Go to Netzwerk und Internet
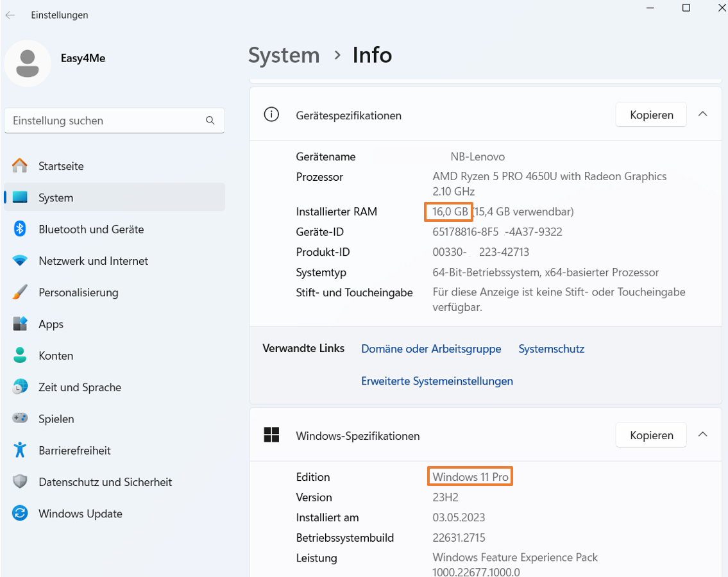728x577 pixels. coord(114,260)
